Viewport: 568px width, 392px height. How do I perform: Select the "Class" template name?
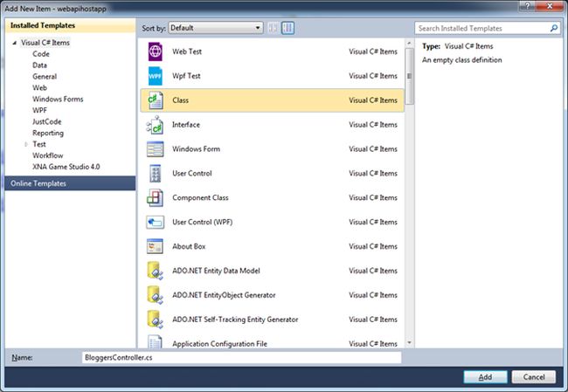(x=180, y=100)
